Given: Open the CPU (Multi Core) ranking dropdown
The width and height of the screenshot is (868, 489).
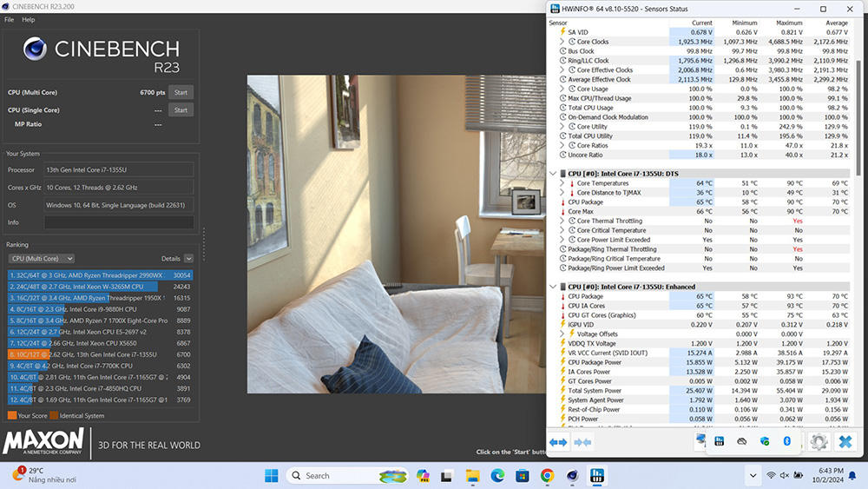Looking at the screenshot, I should point(42,259).
